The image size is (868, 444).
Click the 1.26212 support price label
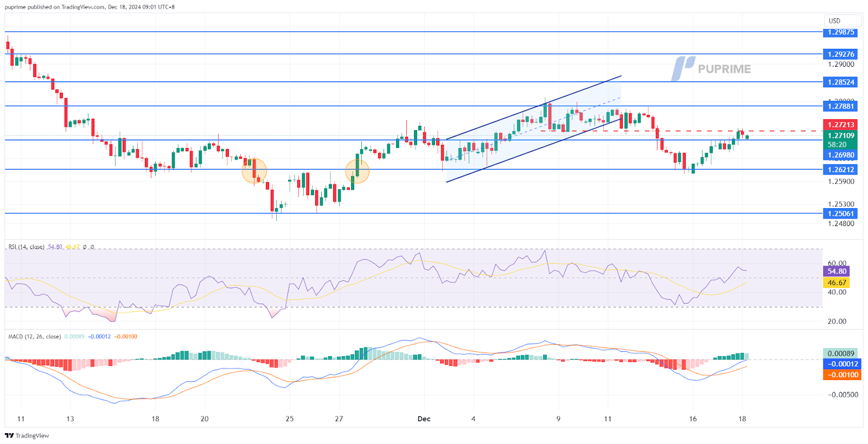click(840, 170)
